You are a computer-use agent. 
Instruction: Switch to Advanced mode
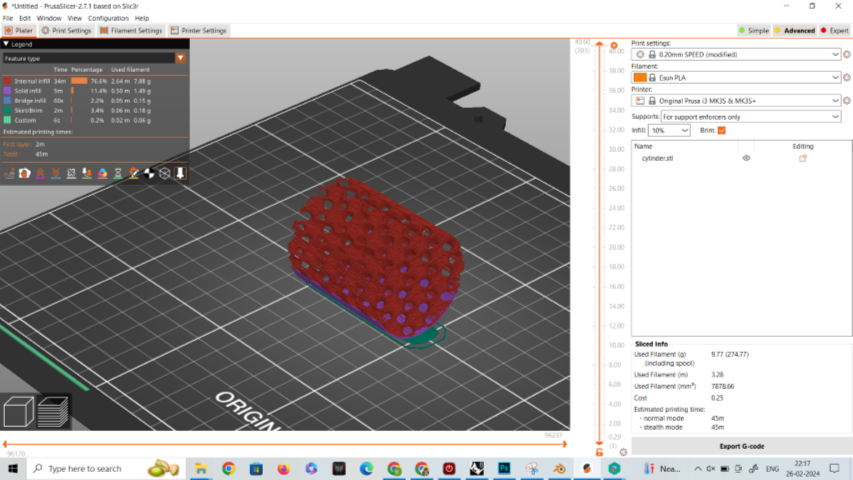(795, 30)
